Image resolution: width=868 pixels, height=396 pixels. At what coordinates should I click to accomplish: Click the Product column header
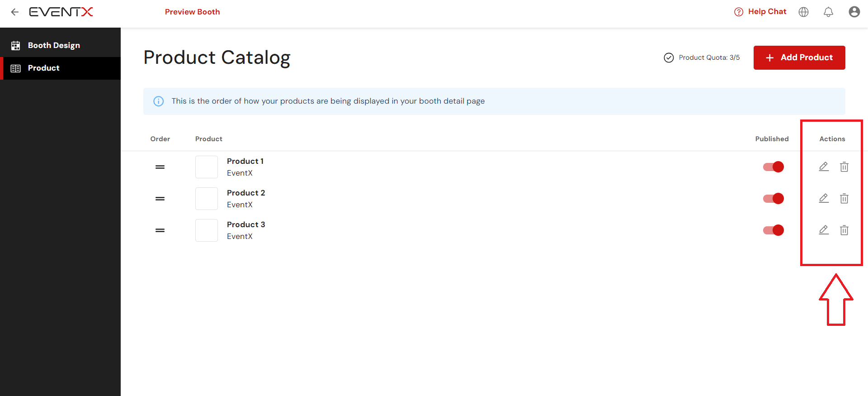(x=208, y=139)
